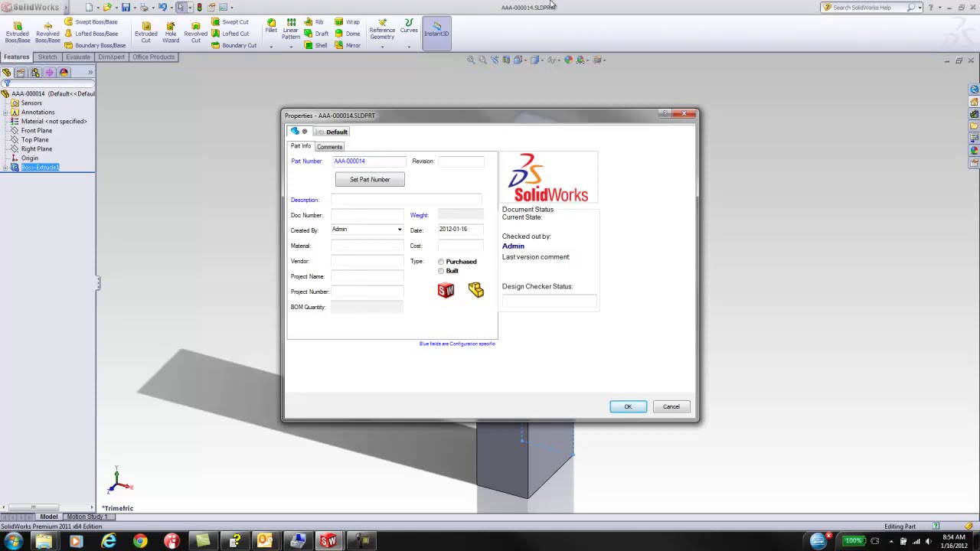Switch to the Office Products tab

[x=153, y=57]
